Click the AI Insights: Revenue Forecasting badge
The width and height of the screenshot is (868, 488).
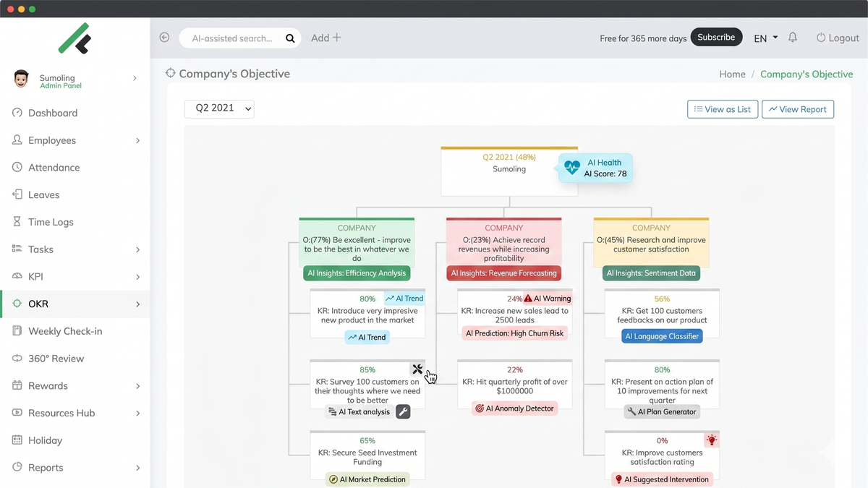504,273
